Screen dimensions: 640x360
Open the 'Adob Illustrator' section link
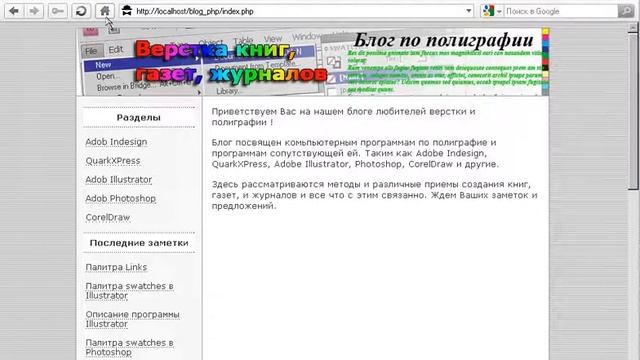118,180
